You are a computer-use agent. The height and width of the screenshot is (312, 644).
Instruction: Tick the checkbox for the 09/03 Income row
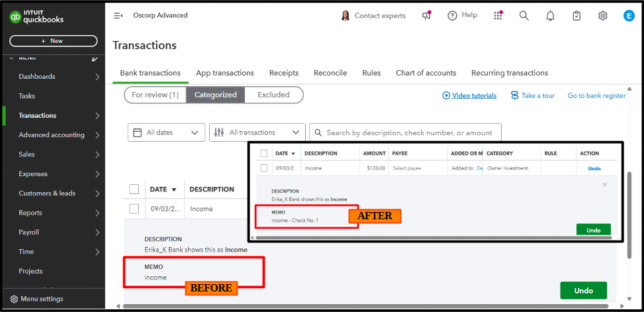[134, 209]
